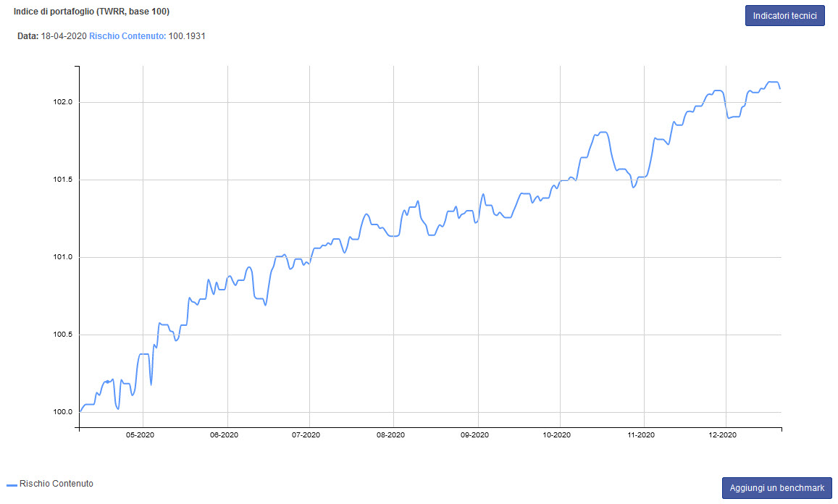The width and height of the screenshot is (838, 504).
Task: Select the chart title Indice di portafoglio
Action: point(91,11)
